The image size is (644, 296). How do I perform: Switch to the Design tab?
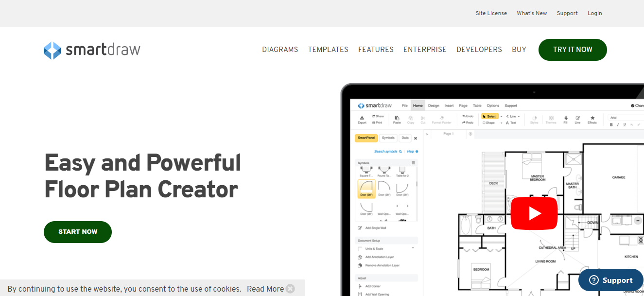click(x=434, y=105)
